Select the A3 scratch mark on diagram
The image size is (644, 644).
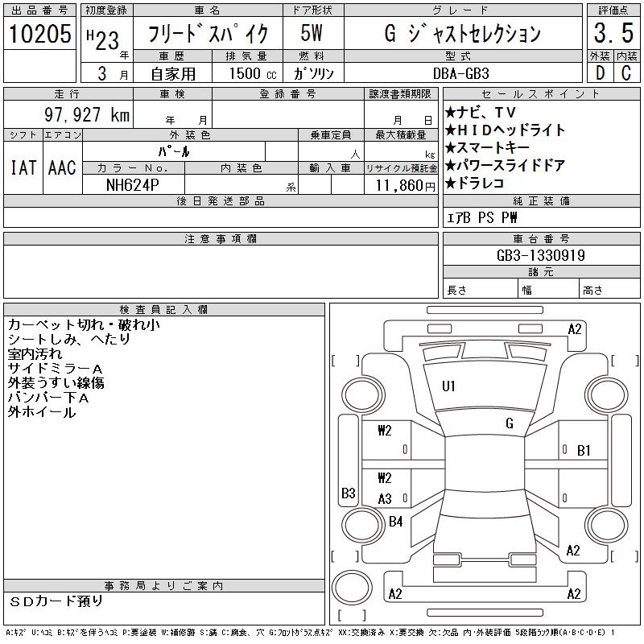[x=385, y=499]
